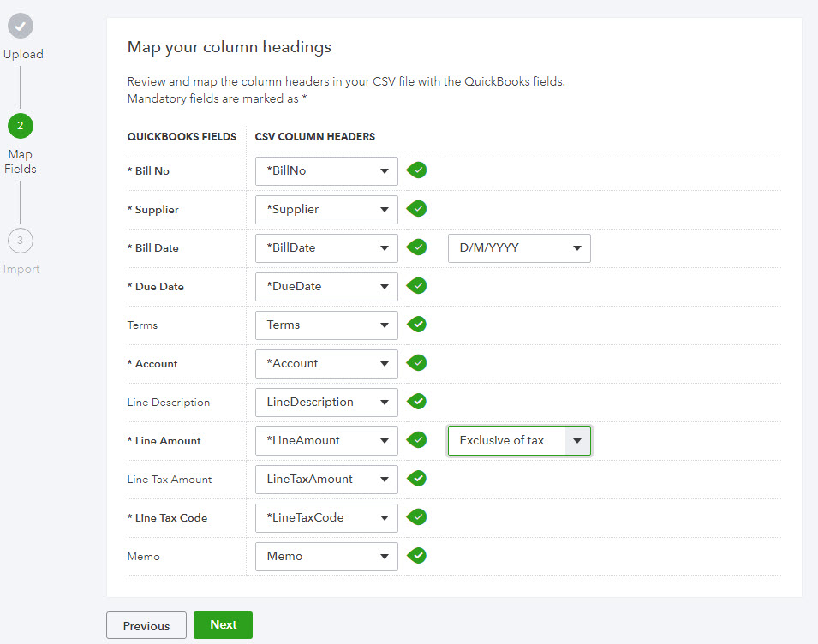Click the checkmark next to Line Tax Code
The width and height of the screenshot is (818, 644).
point(416,517)
